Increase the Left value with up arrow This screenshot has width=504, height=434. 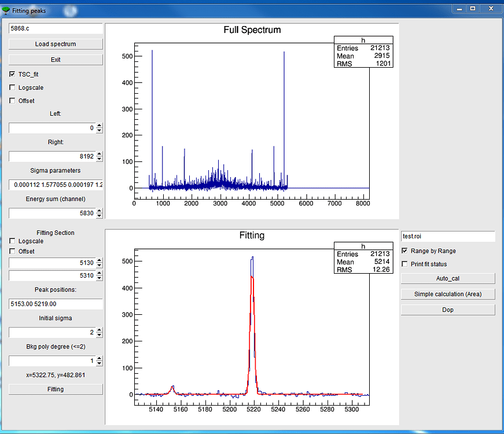click(100, 126)
